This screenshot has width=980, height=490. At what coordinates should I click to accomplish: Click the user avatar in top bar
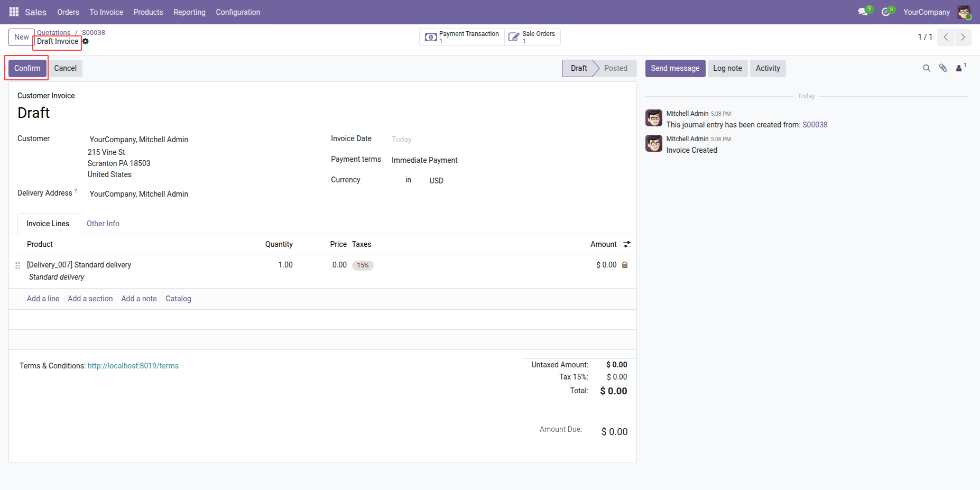pyautogui.click(x=964, y=12)
